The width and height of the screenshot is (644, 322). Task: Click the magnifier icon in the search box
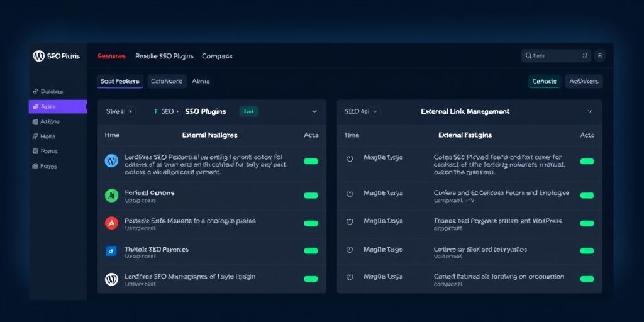coord(528,56)
